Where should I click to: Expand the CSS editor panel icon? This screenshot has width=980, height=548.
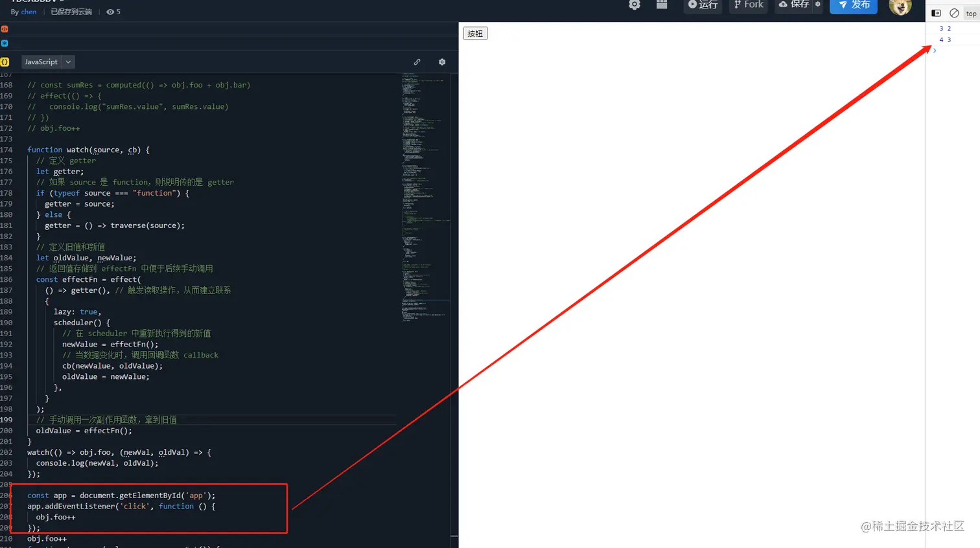(5, 43)
